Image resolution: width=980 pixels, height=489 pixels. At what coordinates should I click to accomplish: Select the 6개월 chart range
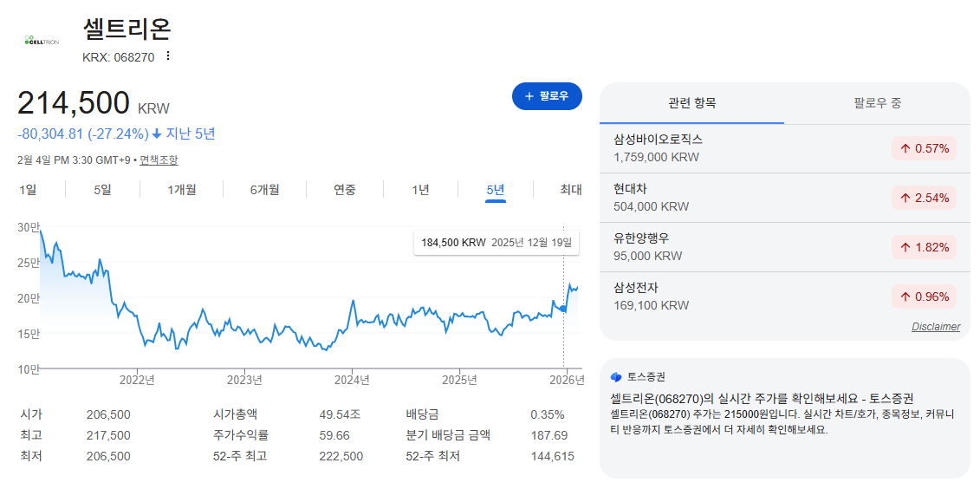tap(264, 190)
